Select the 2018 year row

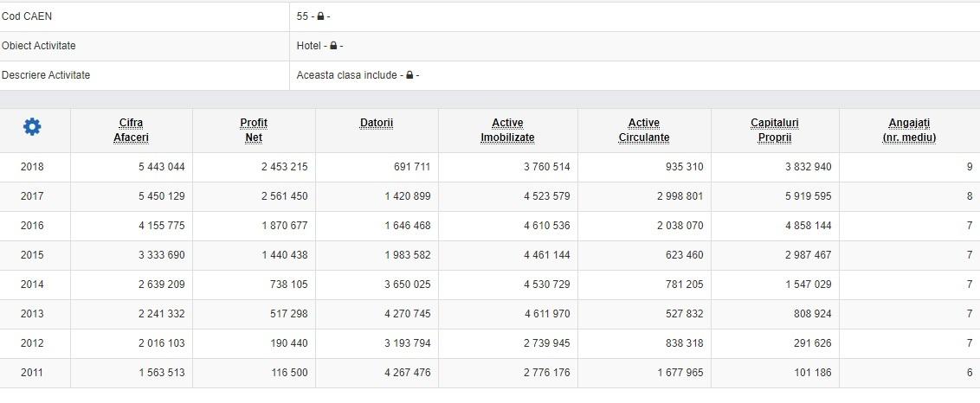click(x=32, y=167)
